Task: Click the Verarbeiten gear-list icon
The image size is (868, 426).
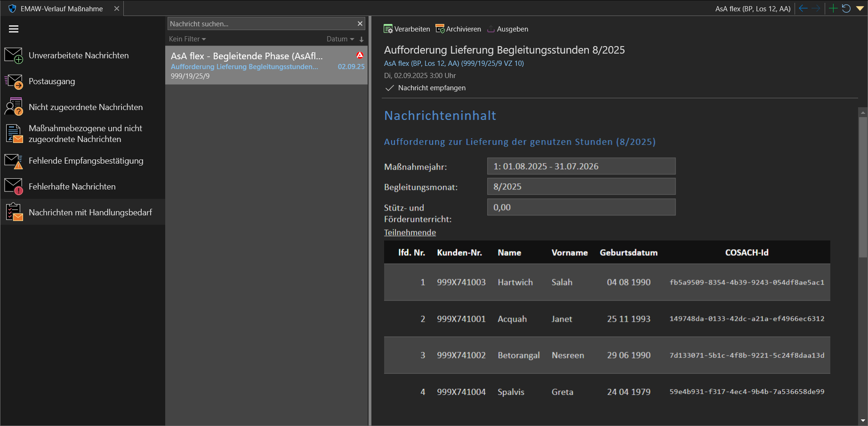Action: point(388,29)
